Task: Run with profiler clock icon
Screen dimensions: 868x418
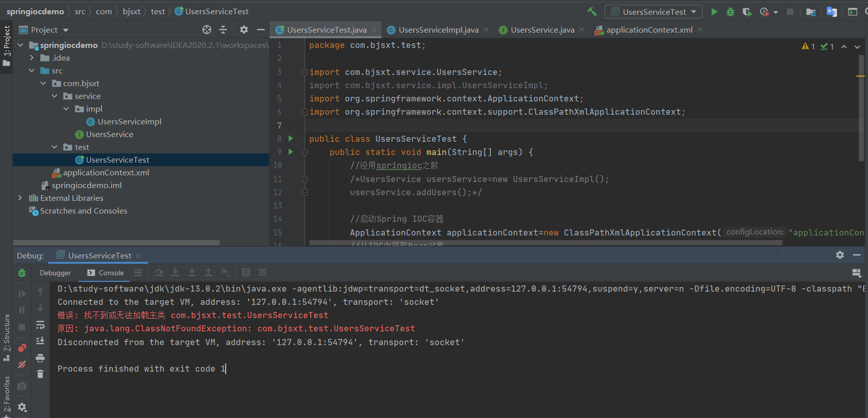Action: 764,11
